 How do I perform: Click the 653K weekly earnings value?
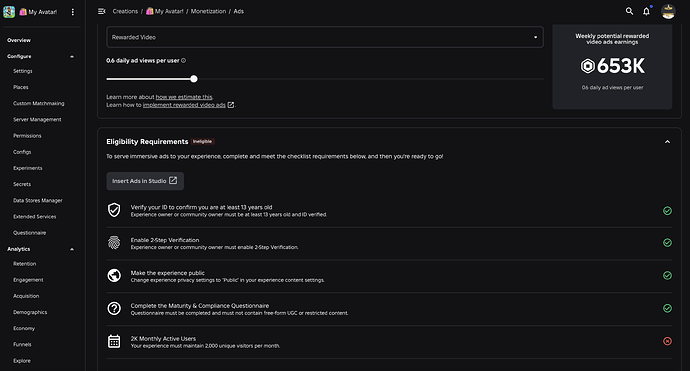point(621,66)
